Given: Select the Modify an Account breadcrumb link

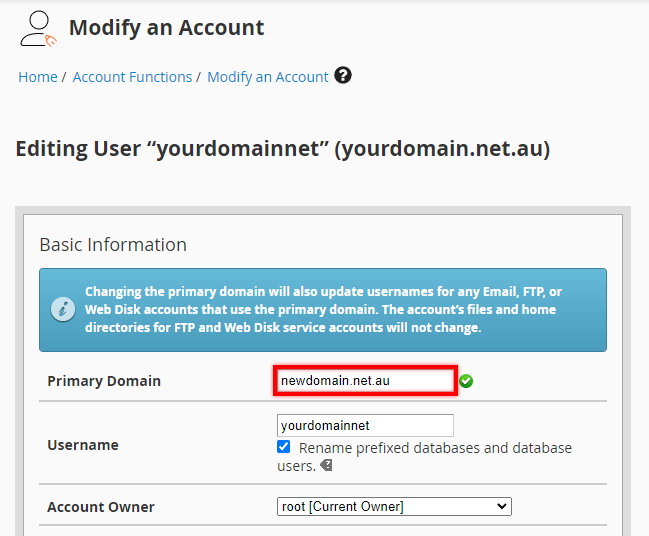Looking at the screenshot, I should [267, 77].
